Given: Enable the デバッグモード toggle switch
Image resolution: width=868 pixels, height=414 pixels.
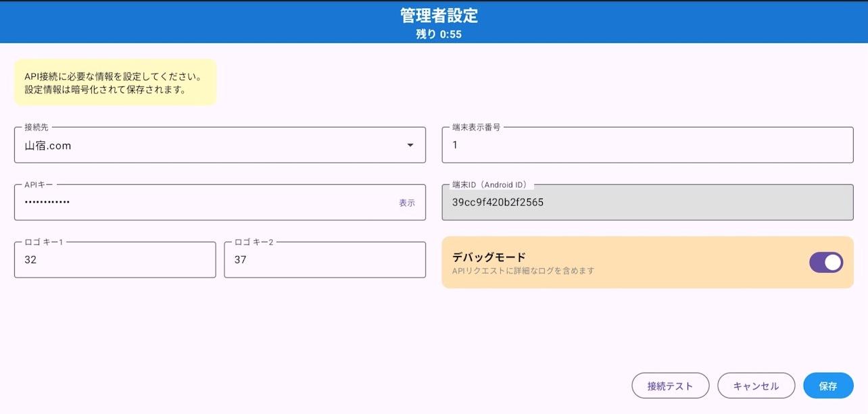Looking at the screenshot, I should click(x=826, y=262).
